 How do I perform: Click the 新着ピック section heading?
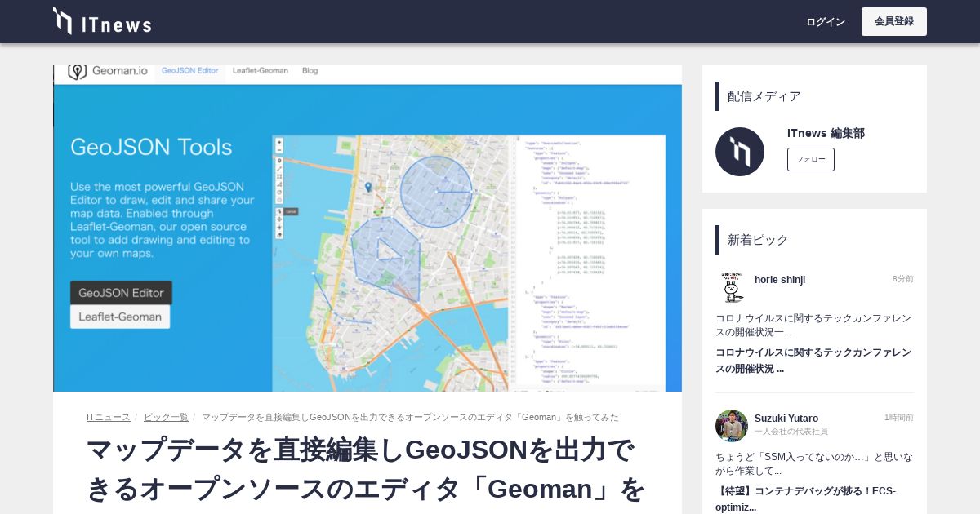pos(758,240)
